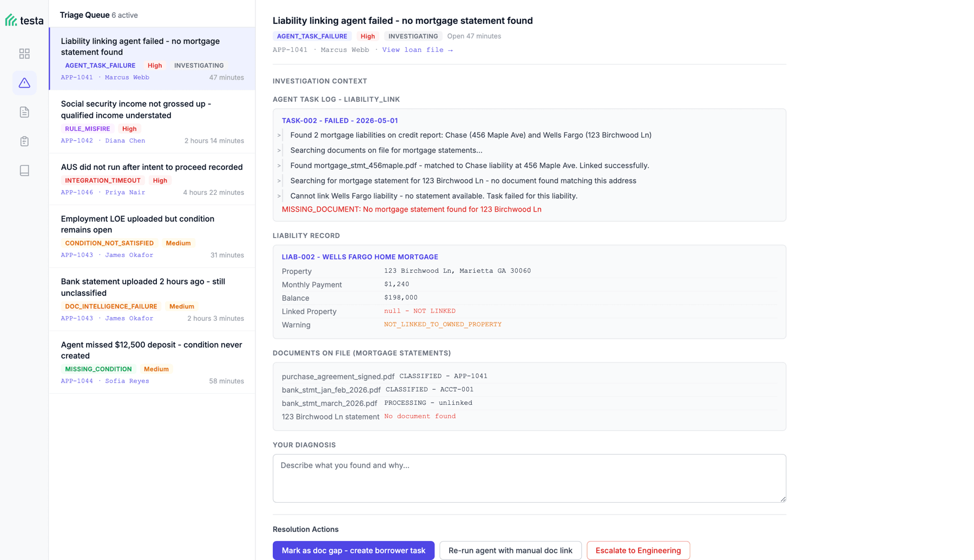The height and width of the screenshot is (560, 974).
Task: Click 'TASK-002 - FAILED - 2026-05-01' heading
Action: click(x=339, y=121)
